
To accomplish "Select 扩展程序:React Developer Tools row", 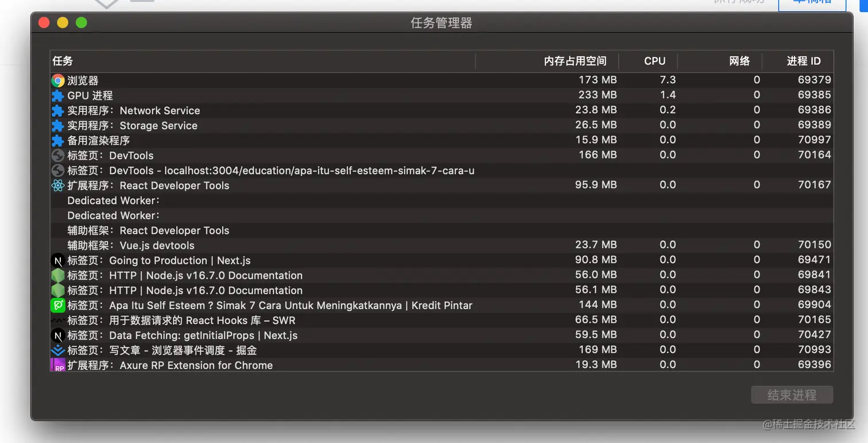I will [x=441, y=185].
